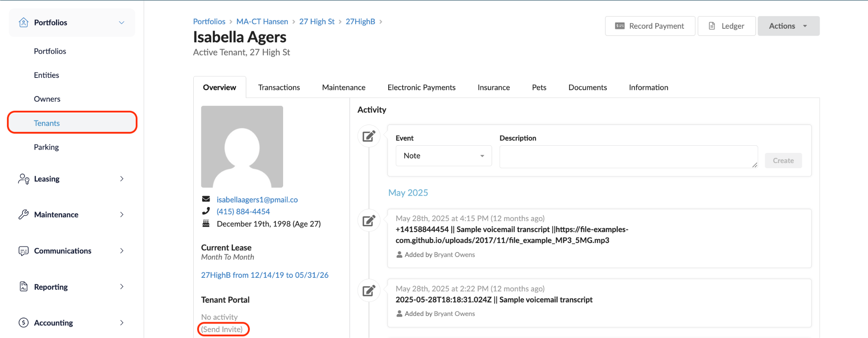The image size is (868, 338).
Task: Click edit icon for 2:22 PM activity
Action: point(369,291)
